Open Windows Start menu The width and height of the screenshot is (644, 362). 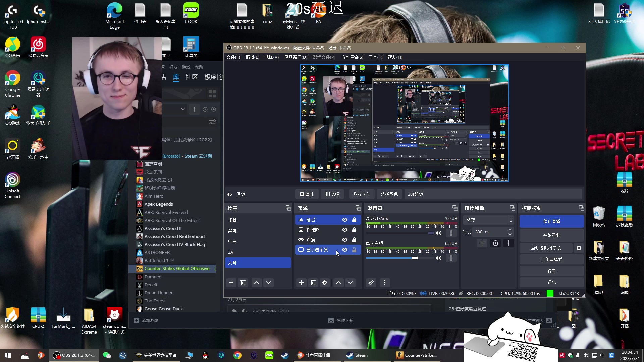(8, 355)
